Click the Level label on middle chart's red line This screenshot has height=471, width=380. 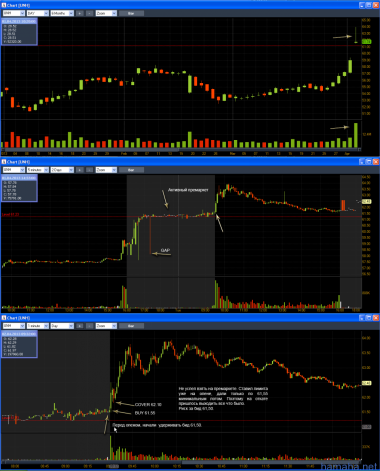pos(10,215)
